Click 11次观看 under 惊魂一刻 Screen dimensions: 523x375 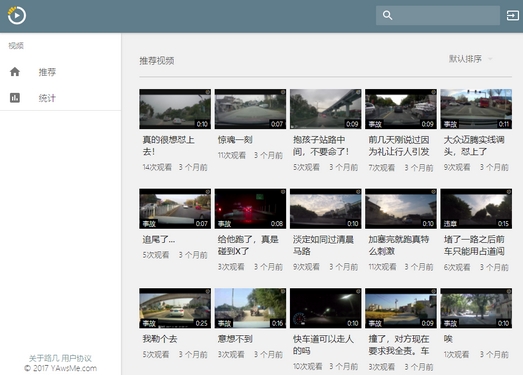click(x=232, y=155)
